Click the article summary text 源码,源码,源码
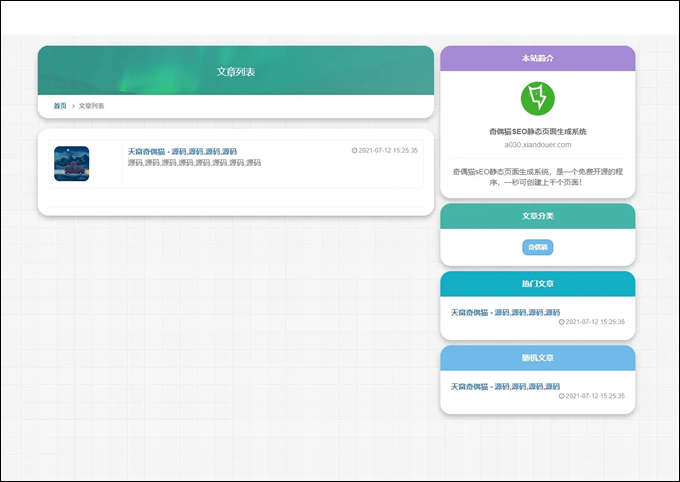The width and height of the screenshot is (680, 482). [194, 162]
